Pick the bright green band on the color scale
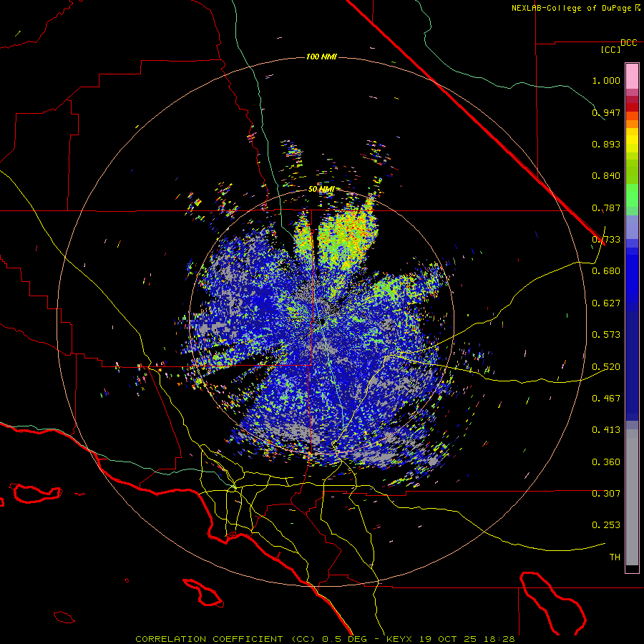 (632, 195)
